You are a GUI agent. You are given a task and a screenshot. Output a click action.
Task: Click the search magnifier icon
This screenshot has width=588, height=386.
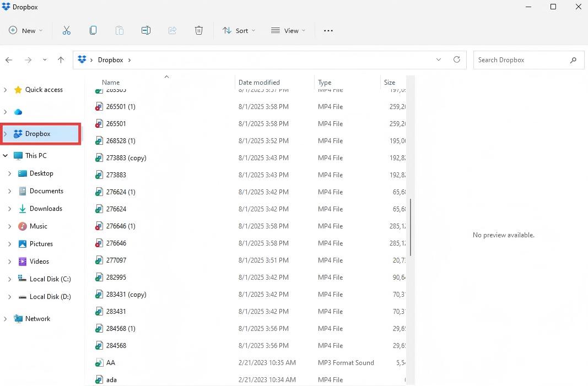(573, 59)
